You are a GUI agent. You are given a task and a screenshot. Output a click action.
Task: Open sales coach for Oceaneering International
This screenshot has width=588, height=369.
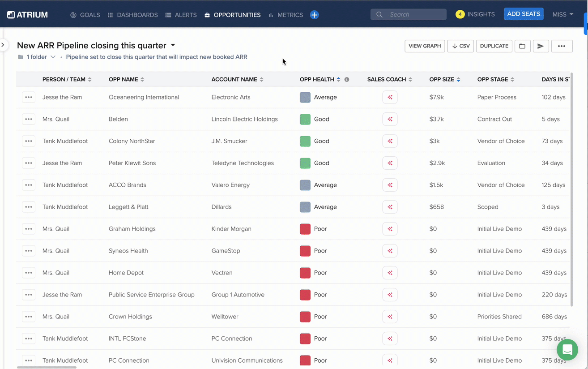click(390, 97)
